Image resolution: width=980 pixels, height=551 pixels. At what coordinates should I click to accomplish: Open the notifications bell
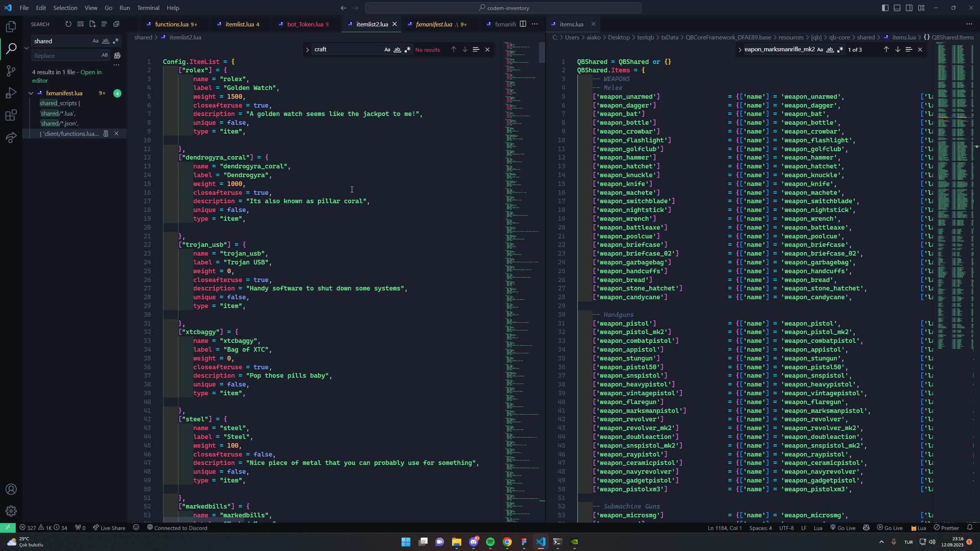(971, 528)
